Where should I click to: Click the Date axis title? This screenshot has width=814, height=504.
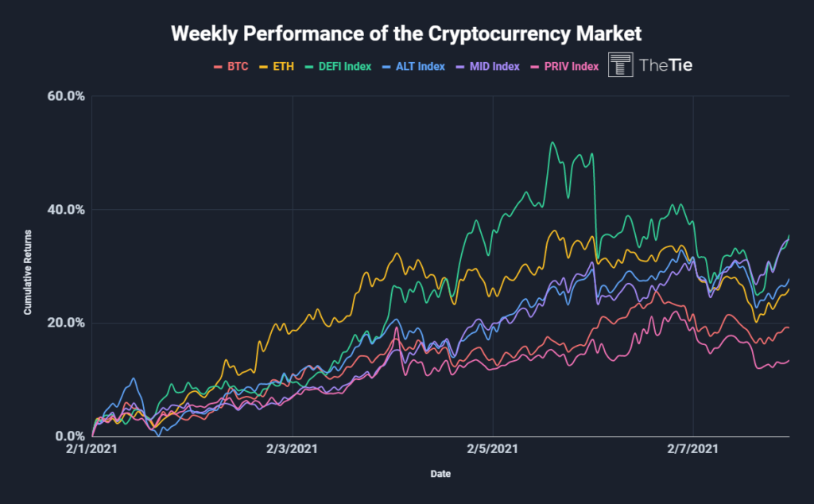click(x=440, y=474)
